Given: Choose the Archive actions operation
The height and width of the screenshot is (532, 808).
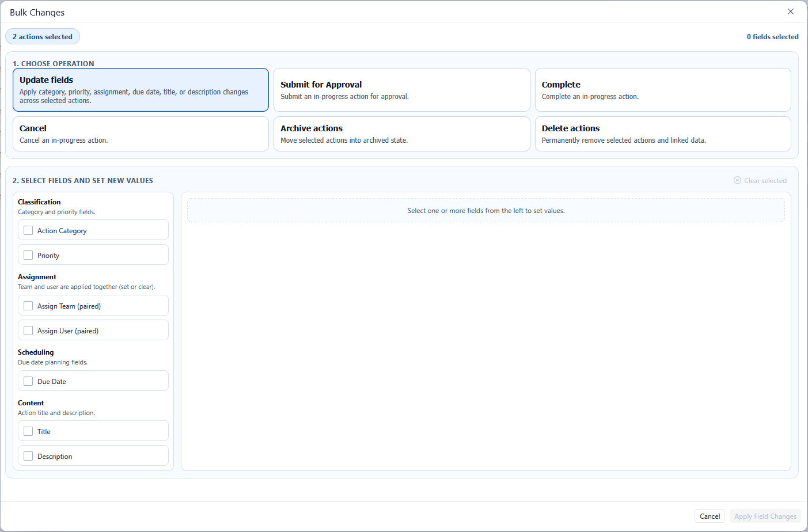Looking at the screenshot, I should point(401,134).
